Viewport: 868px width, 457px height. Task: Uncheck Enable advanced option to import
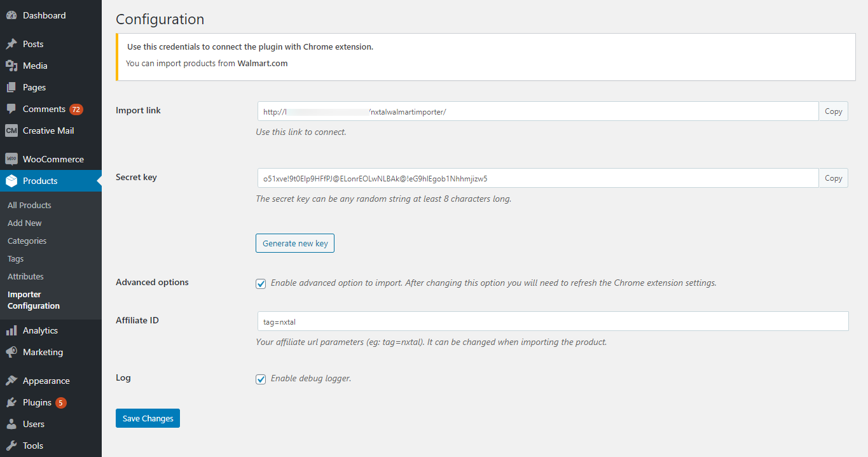pos(261,283)
